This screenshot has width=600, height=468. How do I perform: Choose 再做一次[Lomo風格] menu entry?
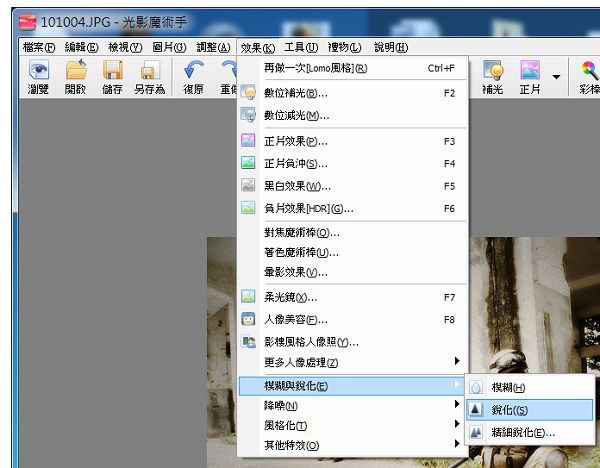coord(353,68)
